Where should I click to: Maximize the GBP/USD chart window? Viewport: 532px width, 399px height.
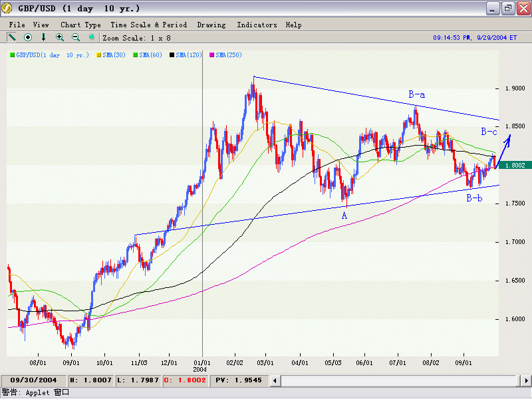[x=508, y=9]
